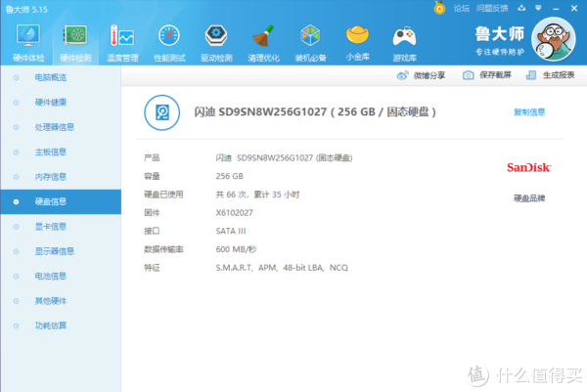The width and height of the screenshot is (587, 392).
Task: Open 装机必备 essential software cube icon
Action: coord(310,36)
